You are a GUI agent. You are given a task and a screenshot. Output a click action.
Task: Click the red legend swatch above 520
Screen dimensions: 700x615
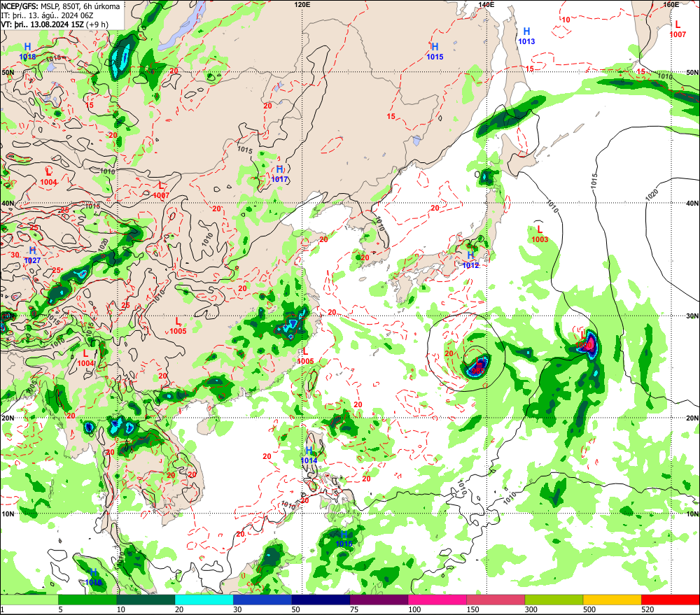tap(671, 600)
